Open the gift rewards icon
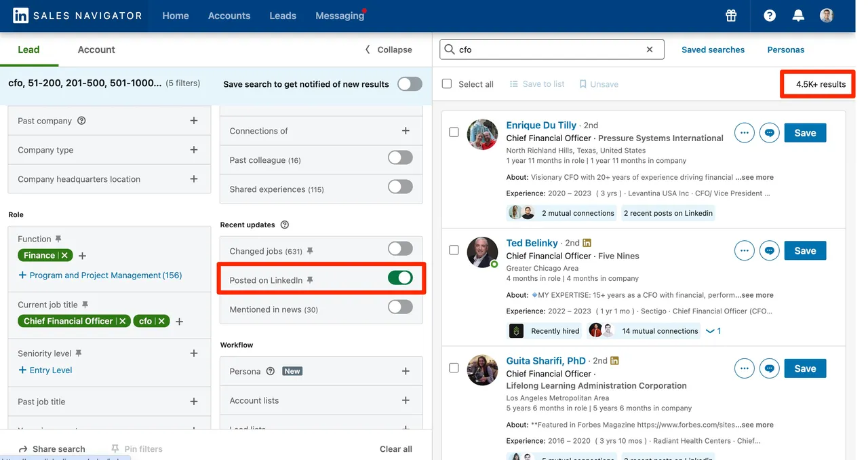 click(730, 16)
